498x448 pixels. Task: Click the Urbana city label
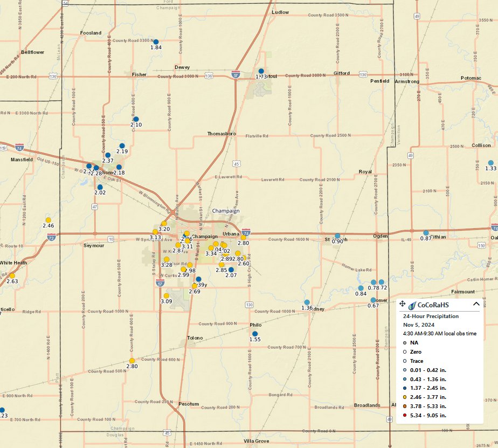(x=231, y=234)
